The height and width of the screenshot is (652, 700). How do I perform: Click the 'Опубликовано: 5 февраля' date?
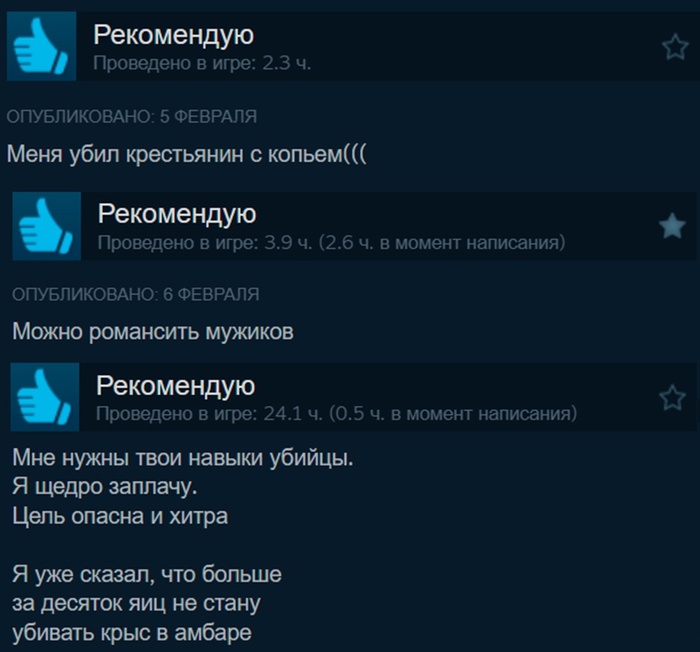(x=132, y=117)
